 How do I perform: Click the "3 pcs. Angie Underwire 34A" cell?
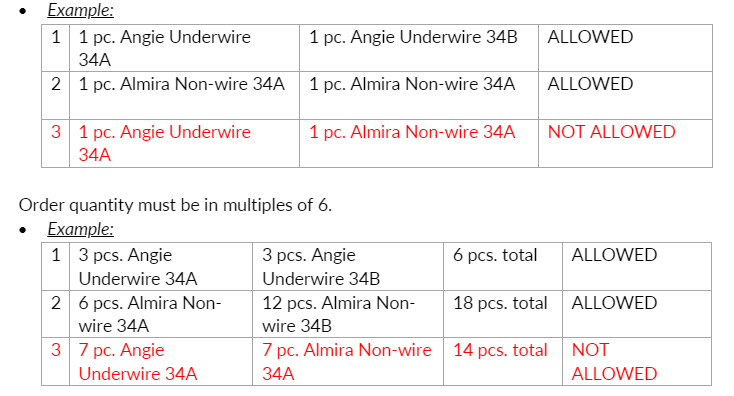[x=161, y=266]
